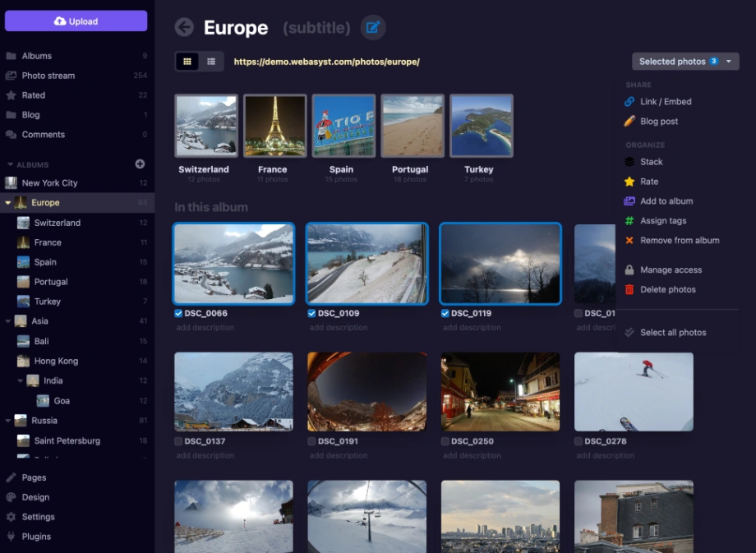Collapse the Europe album tree
Screen dimensions: 756x553
(x=8, y=203)
